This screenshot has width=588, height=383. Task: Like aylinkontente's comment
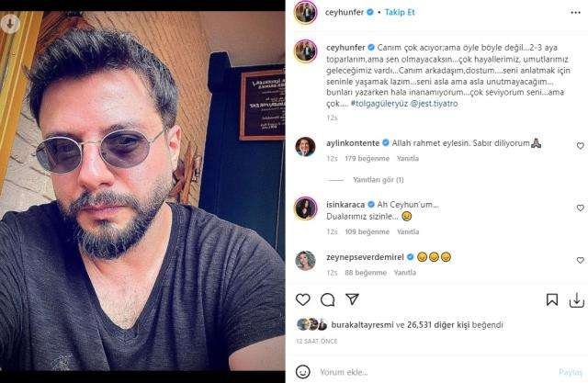(580, 146)
